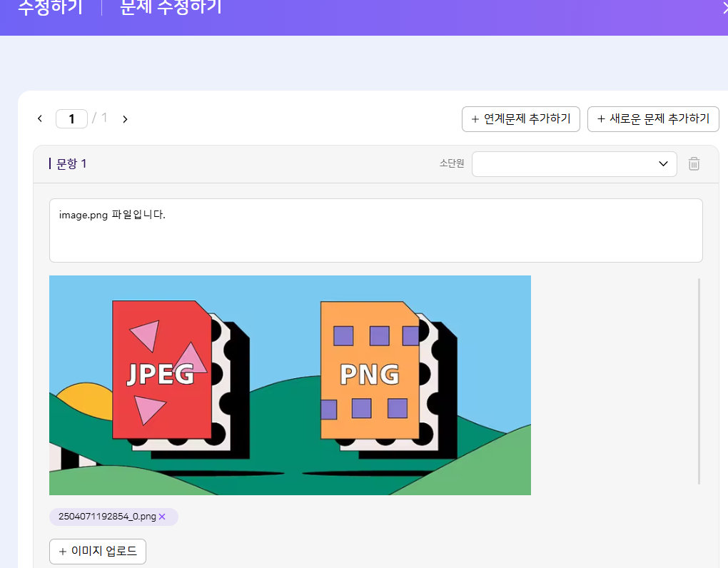728x568 pixels.
Task: Click the plus icon beside 연계문제 추가하기
Action: click(x=475, y=119)
